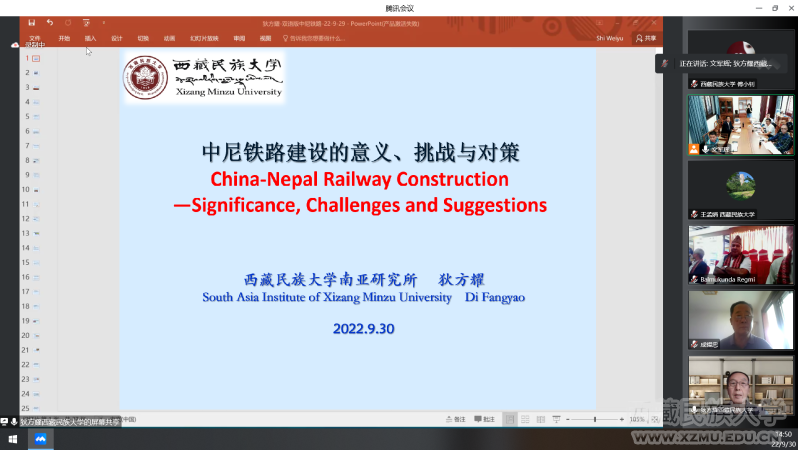
Task: Click the Tencent Meeting taskbar icon
Action: click(40, 439)
